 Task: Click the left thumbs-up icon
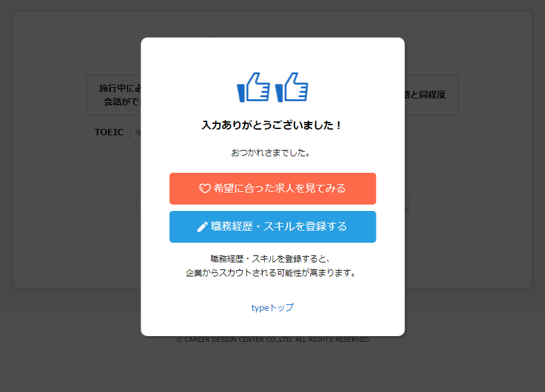click(x=253, y=88)
